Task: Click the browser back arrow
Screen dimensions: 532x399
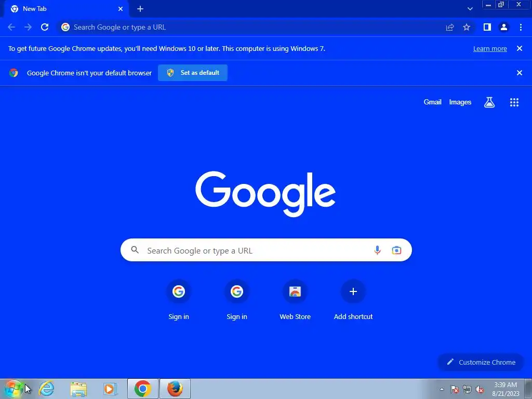Action: click(x=11, y=27)
